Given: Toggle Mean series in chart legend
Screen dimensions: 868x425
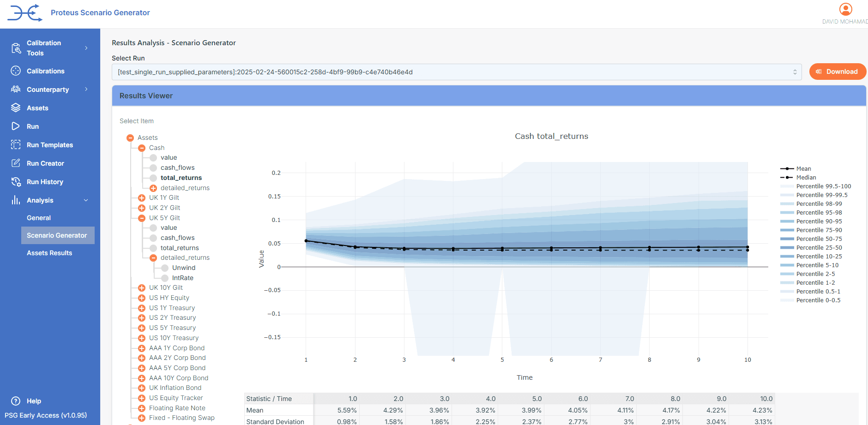Looking at the screenshot, I should coord(803,169).
